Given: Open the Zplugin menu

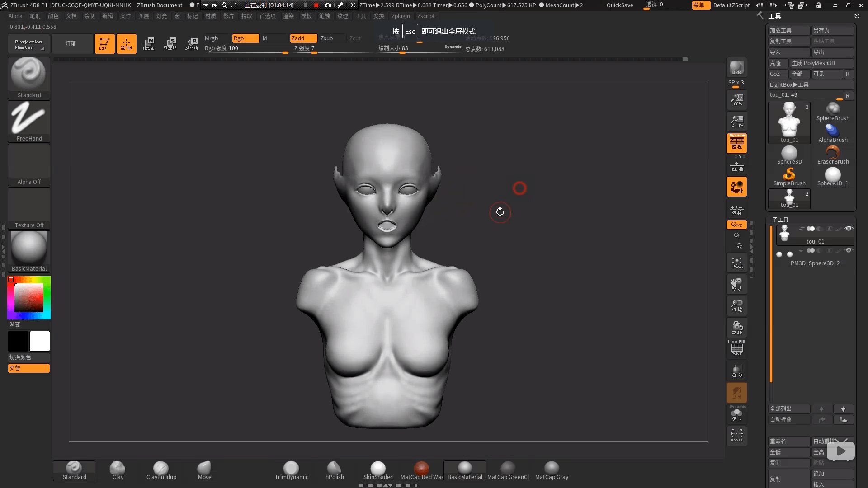Looking at the screenshot, I should [x=401, y=16].
